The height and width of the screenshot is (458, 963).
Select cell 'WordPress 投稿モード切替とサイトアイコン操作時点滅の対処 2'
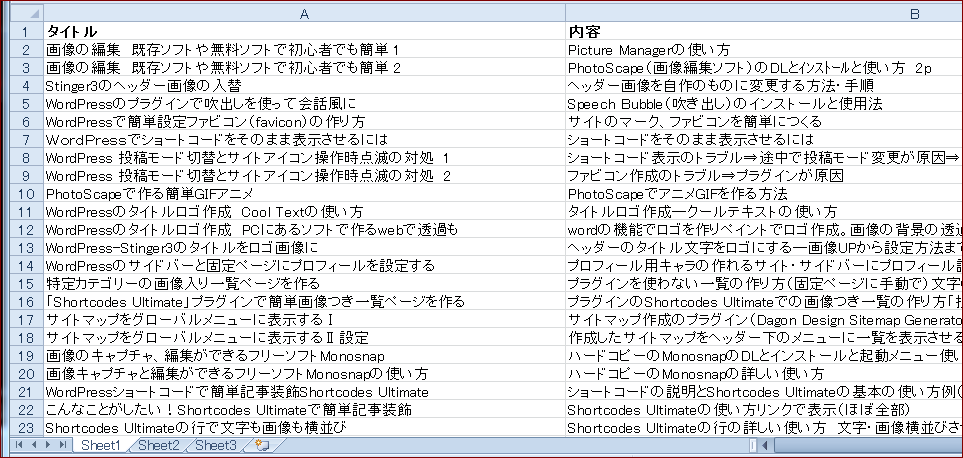click(304, 176)
